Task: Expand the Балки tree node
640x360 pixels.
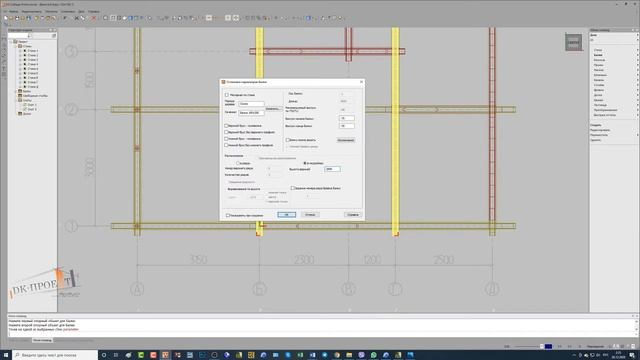Action: [16, 91]
